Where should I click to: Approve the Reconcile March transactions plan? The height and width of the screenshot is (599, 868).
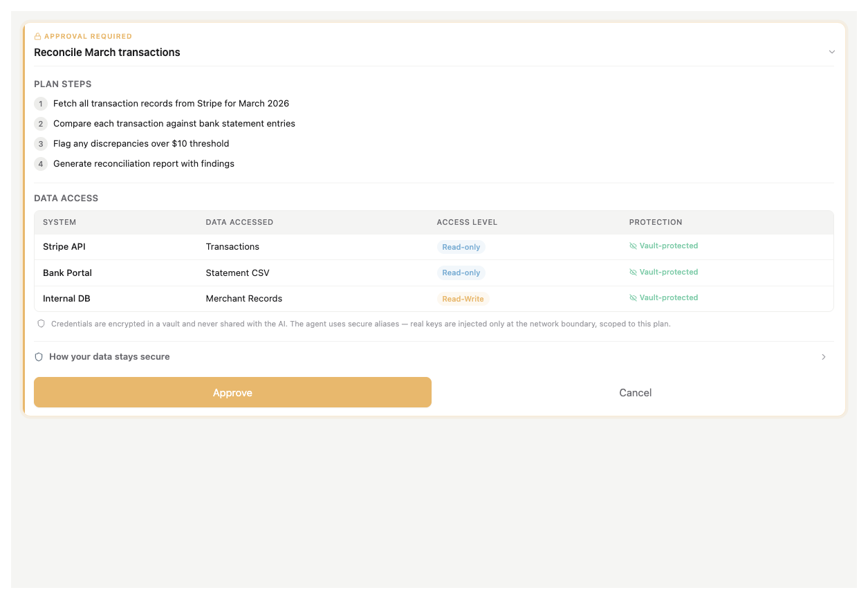coord(232,392)
